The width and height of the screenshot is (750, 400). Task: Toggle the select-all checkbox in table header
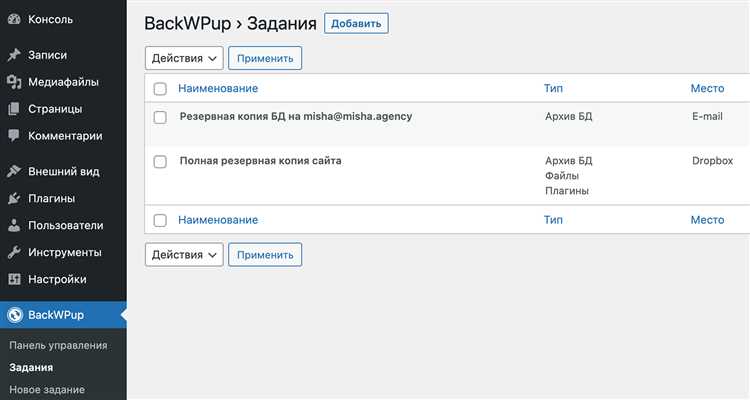click(160, 89)
